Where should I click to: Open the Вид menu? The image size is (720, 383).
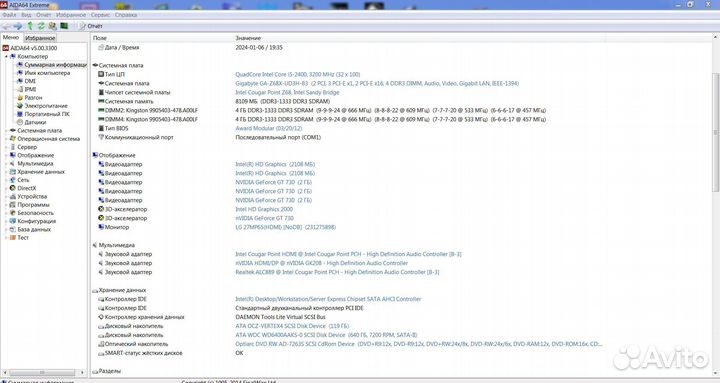[x=26, y=15]
